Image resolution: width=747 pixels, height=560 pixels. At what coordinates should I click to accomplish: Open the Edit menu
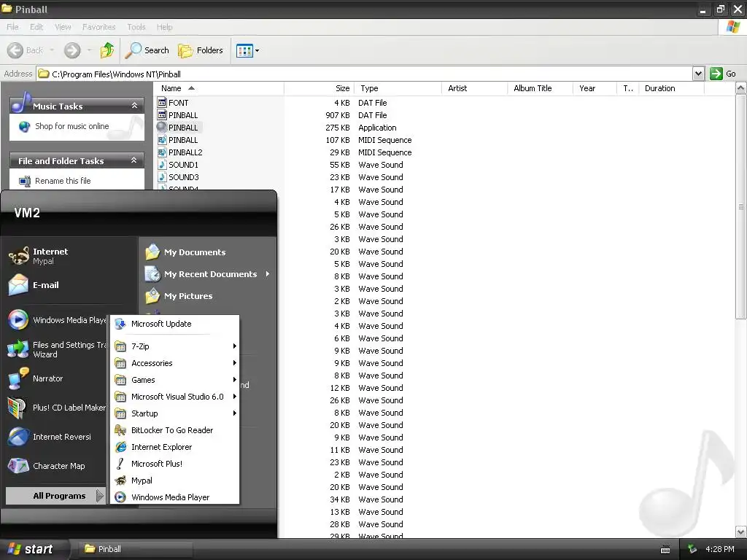(x=36, y=27)
